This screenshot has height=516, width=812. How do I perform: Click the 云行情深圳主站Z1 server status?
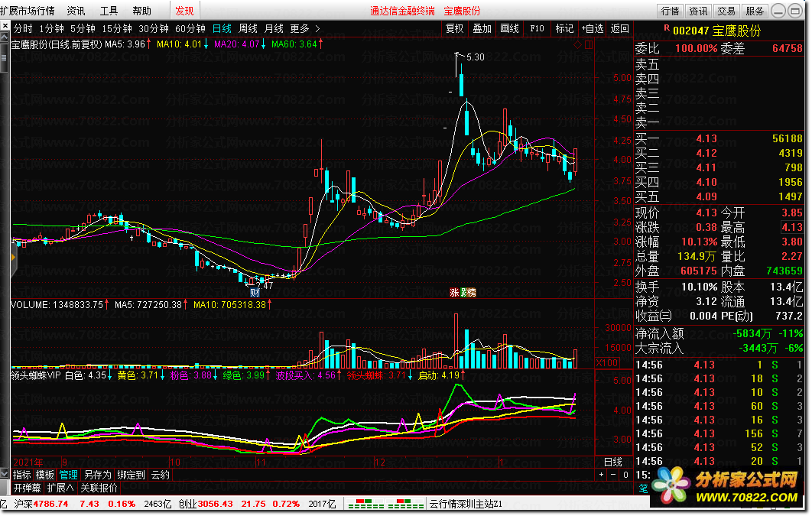point(466,504)
